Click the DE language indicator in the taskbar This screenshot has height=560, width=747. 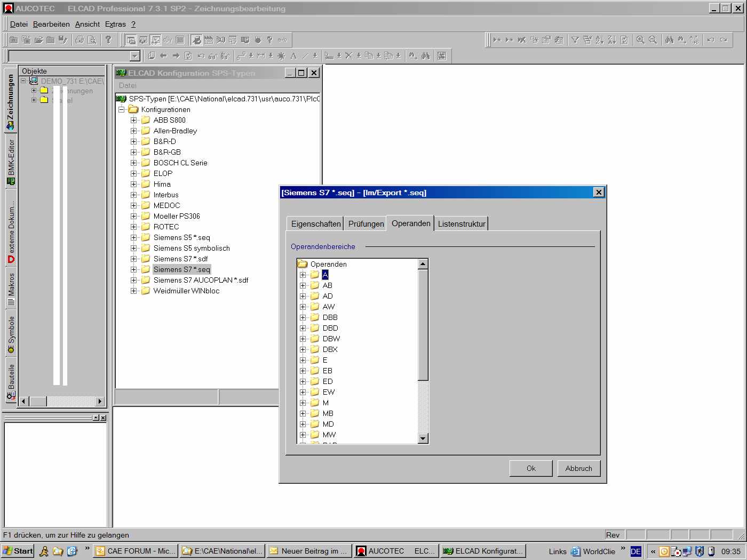click(x=635, y=551)
